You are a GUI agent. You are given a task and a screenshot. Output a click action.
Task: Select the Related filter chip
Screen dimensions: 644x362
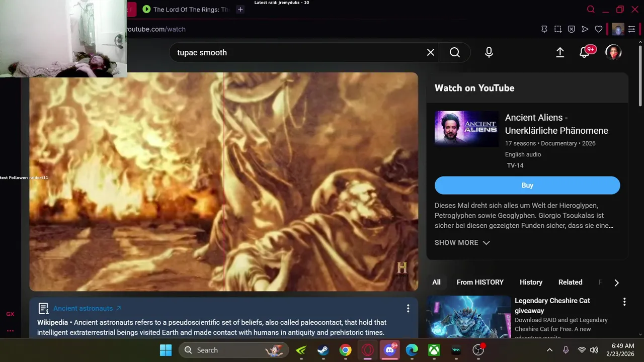[570, 282]
